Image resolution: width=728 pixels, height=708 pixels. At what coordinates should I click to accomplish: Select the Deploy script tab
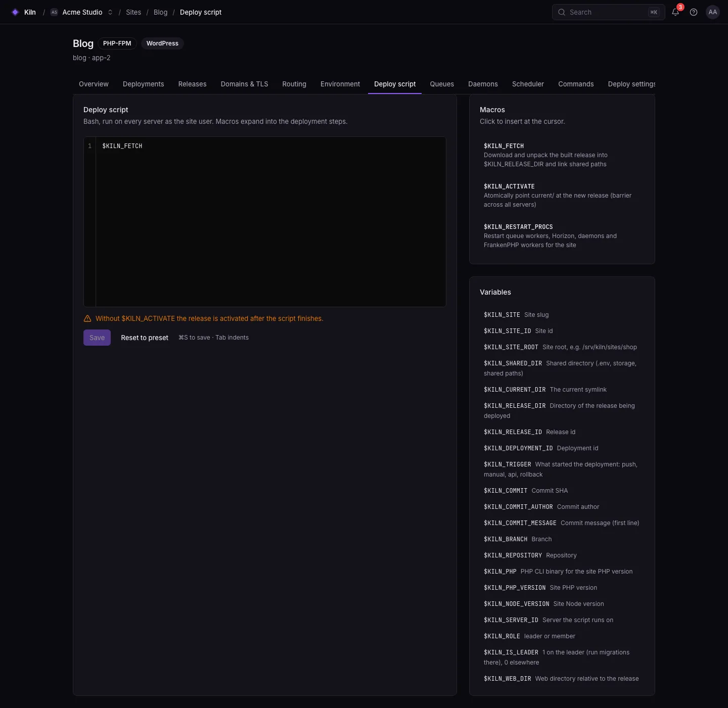tap(395, 84)
